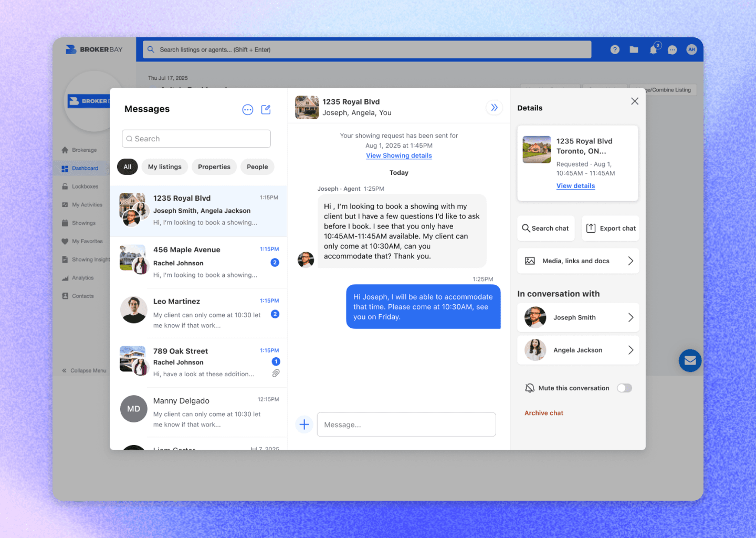Open the 1235 Royal Blvd conversation
This screenshot has height=538, width=756.
(x=198, y=211)
